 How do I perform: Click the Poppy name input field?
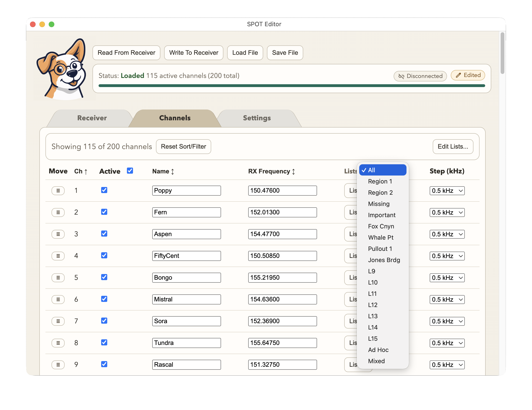(186, 191)
